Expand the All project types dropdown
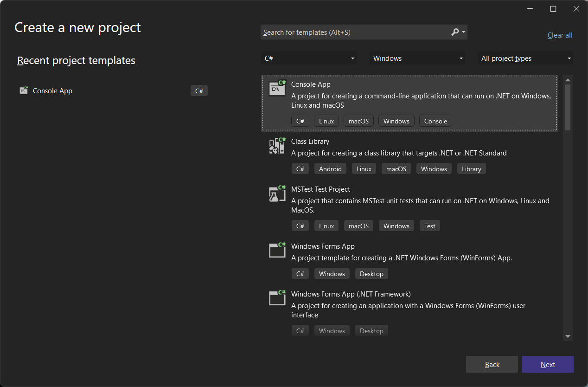Screen dimensions: 588x387 pyautogui.click(x=525, y=58)
